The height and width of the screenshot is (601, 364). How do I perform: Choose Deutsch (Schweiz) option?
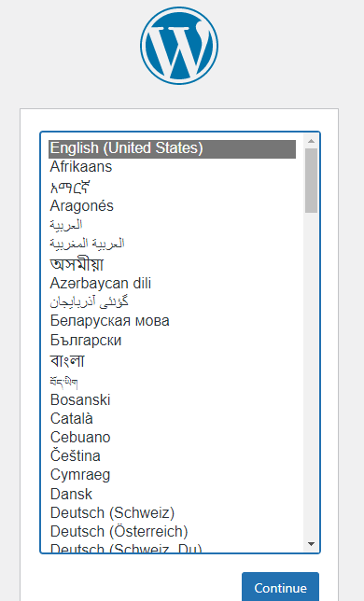click(172, 513)
